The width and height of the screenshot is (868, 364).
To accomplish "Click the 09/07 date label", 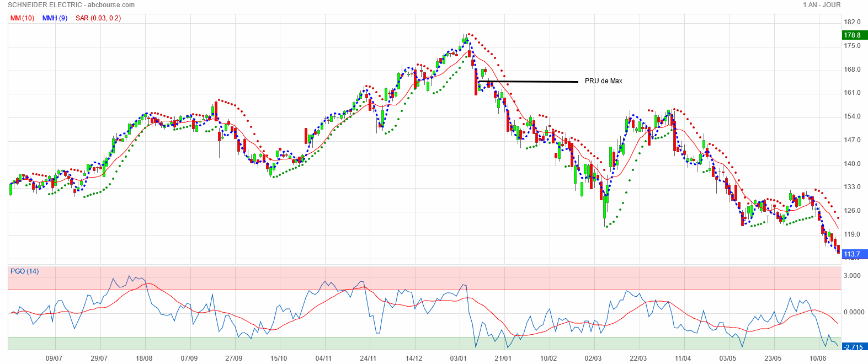I will point(54,358).
